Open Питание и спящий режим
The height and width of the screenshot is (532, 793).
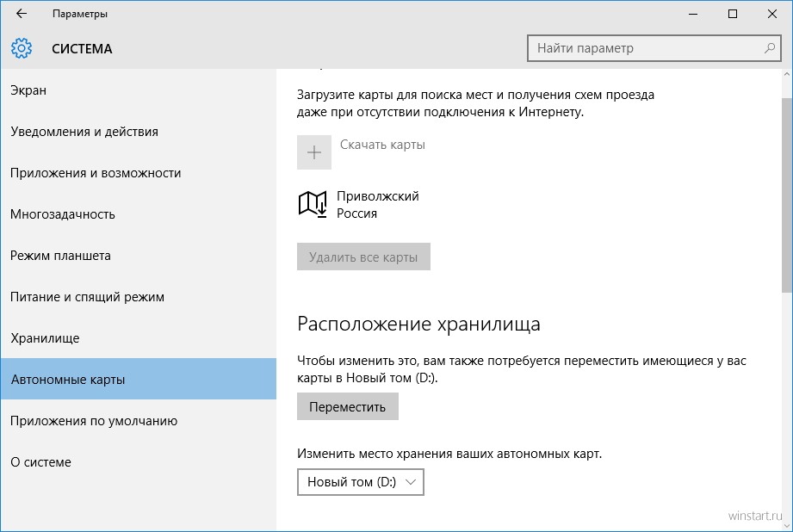(x=138, y=297)
